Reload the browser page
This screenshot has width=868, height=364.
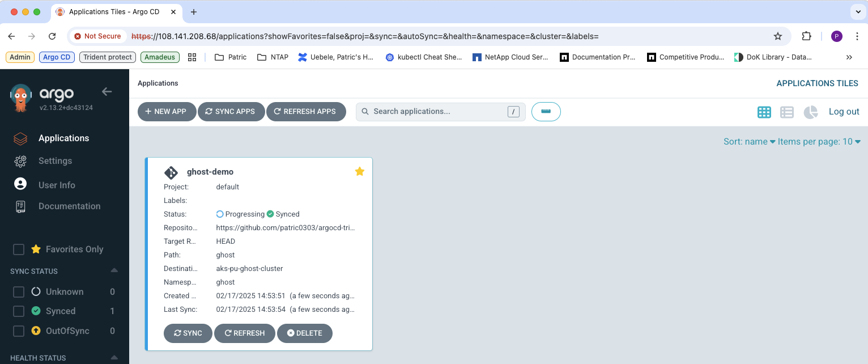coord(52,36)
